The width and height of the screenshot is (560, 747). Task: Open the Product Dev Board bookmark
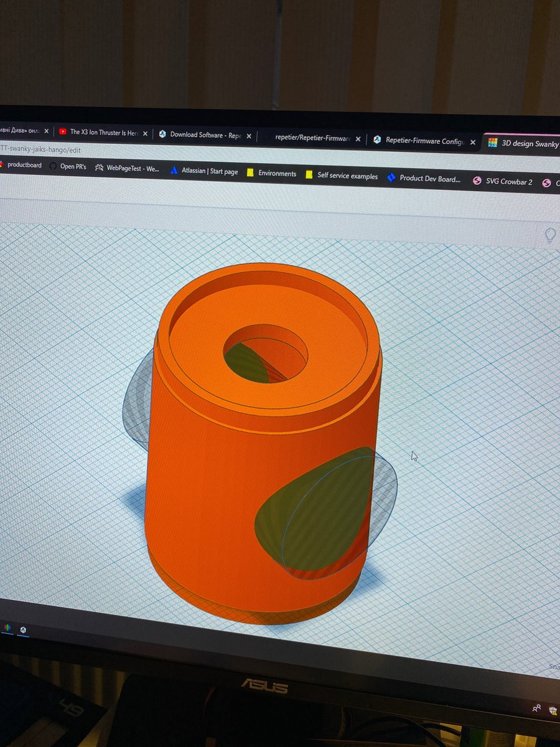(x=424, y=179)
